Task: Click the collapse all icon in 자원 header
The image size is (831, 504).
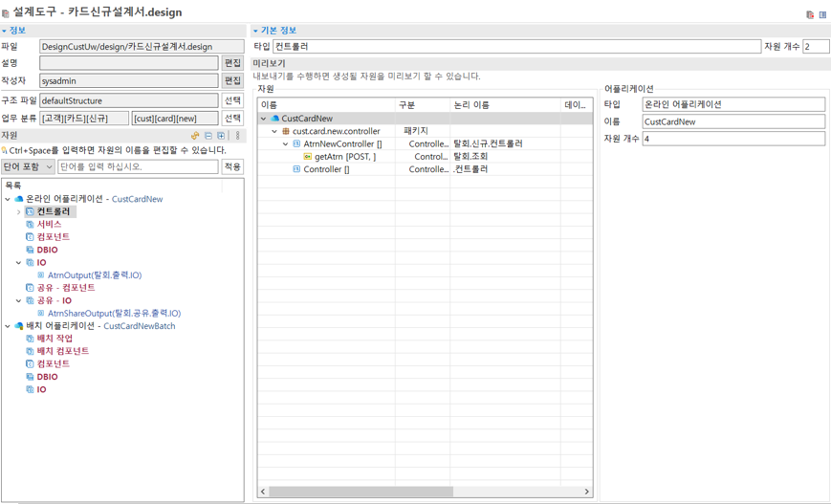Action: click(x=208, y=136)
